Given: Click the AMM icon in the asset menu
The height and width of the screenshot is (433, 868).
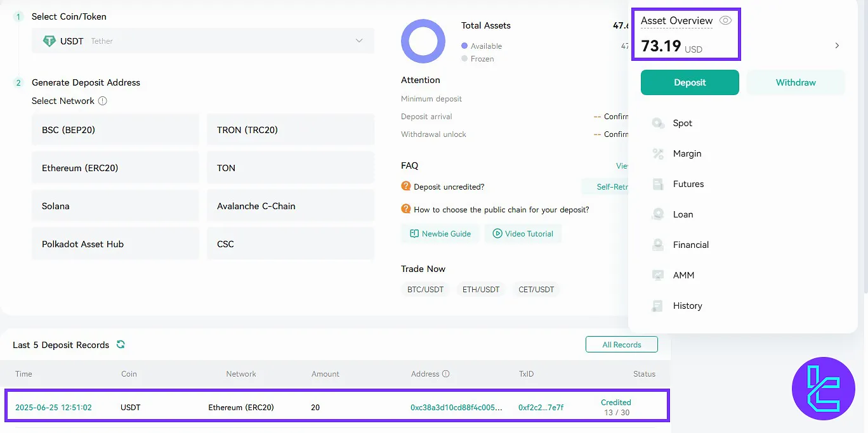Looking at the screenshot, I should coord(658,275).
